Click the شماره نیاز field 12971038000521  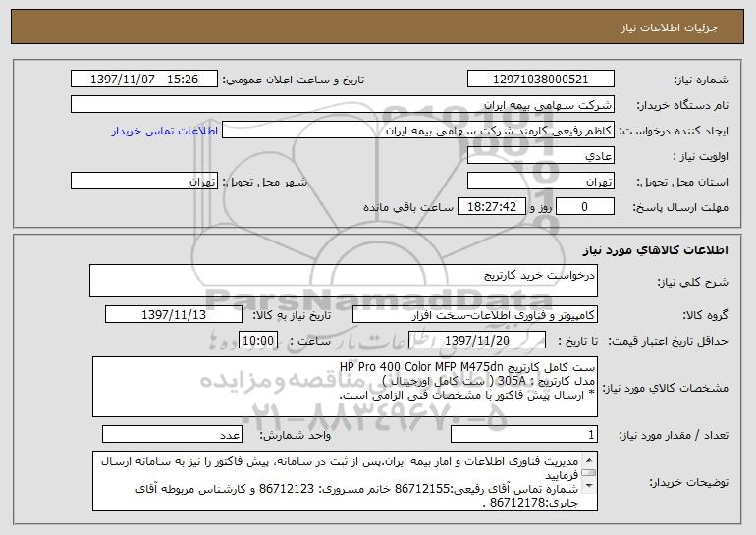click(x=540, y=79)
